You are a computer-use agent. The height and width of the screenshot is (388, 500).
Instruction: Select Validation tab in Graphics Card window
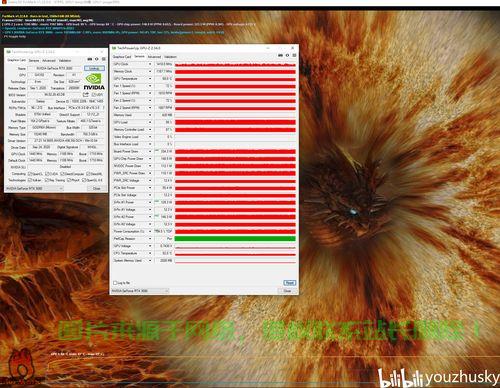tap(65, 61)
